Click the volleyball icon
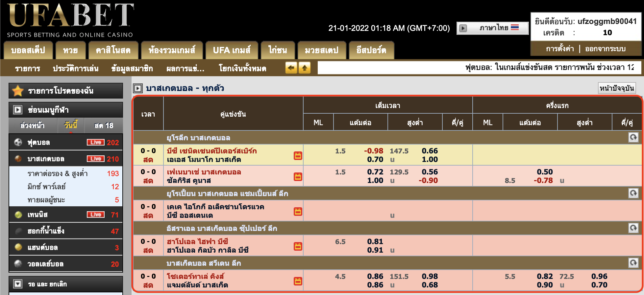644x295 pixels. pyautogui.click(x=18, y=263)
